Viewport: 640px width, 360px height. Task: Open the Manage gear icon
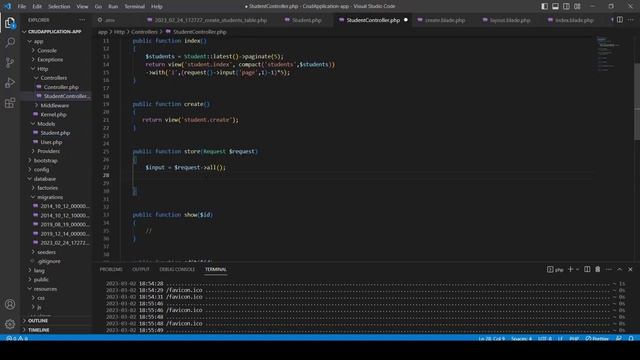10,324
